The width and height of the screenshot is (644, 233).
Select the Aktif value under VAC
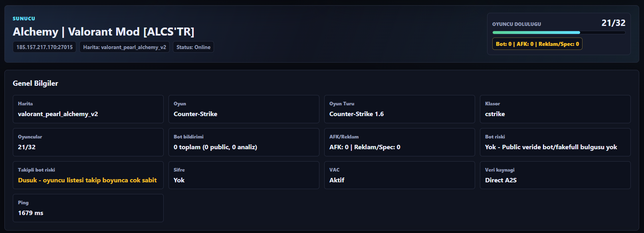point(337,180)
